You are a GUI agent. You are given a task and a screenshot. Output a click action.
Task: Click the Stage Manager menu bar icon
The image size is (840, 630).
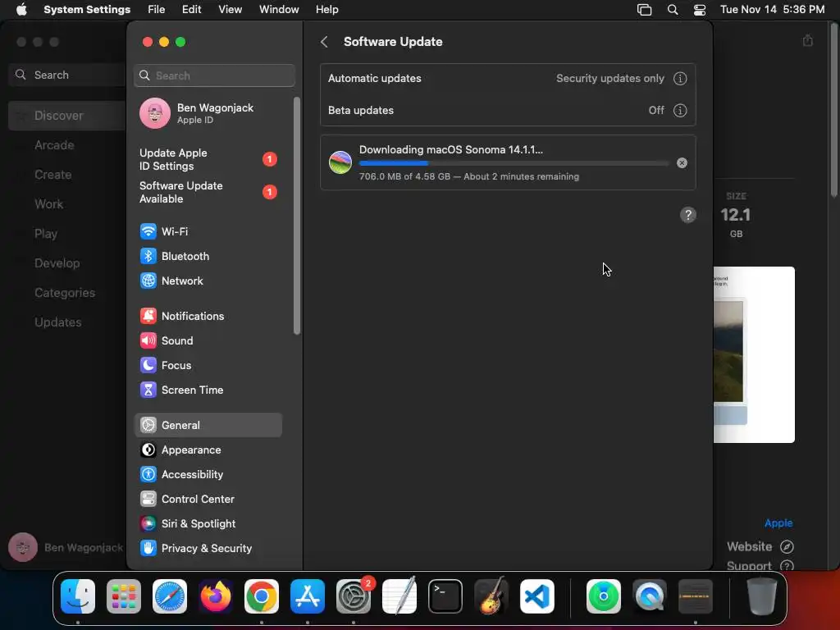(x=645, y=10)
